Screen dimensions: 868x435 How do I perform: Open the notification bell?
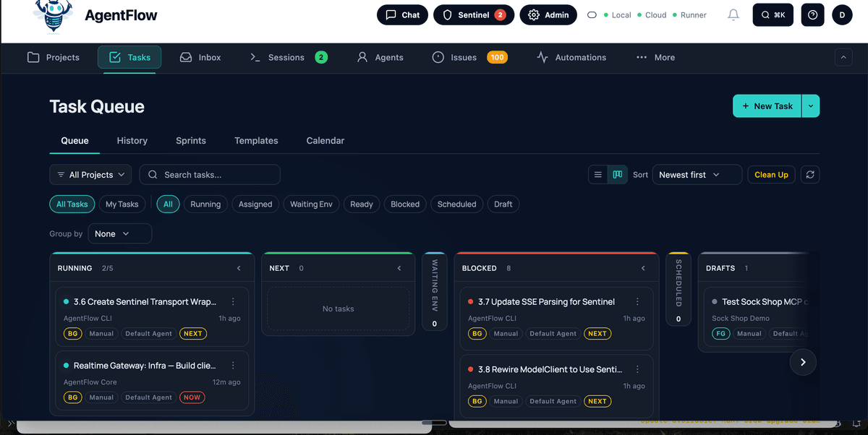733,14
